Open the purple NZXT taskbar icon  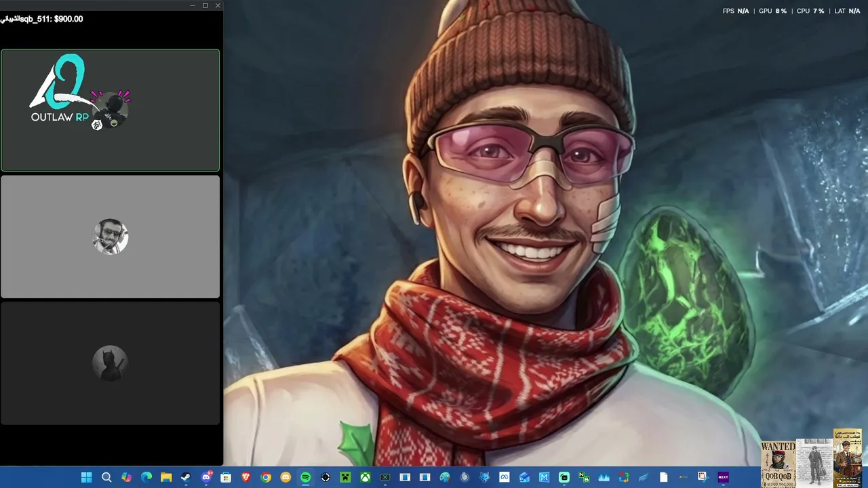(x=723, y=477)
